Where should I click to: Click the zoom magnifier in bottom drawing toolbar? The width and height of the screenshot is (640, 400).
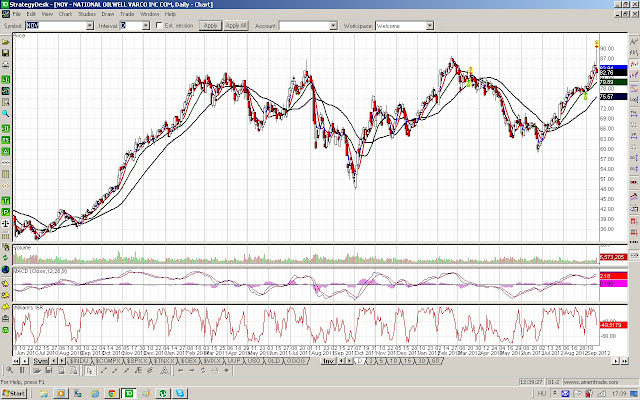coord(9,370)
